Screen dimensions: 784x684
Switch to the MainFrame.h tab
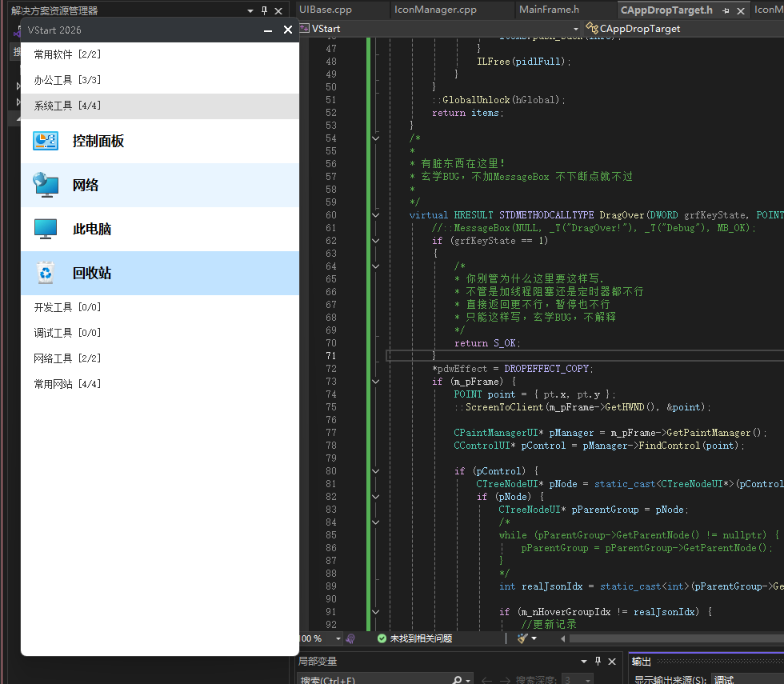[549, 10]
